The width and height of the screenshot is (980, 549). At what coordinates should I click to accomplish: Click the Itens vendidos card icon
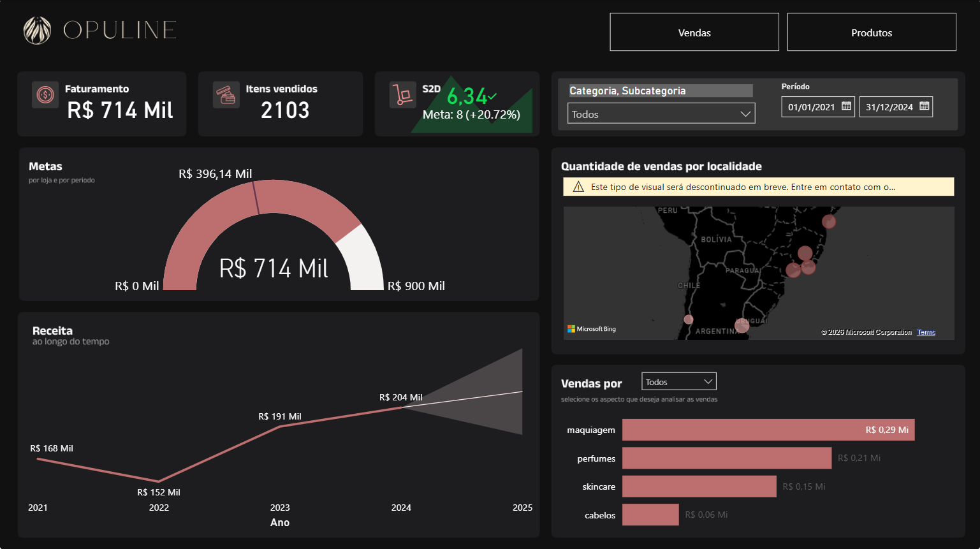226,95
